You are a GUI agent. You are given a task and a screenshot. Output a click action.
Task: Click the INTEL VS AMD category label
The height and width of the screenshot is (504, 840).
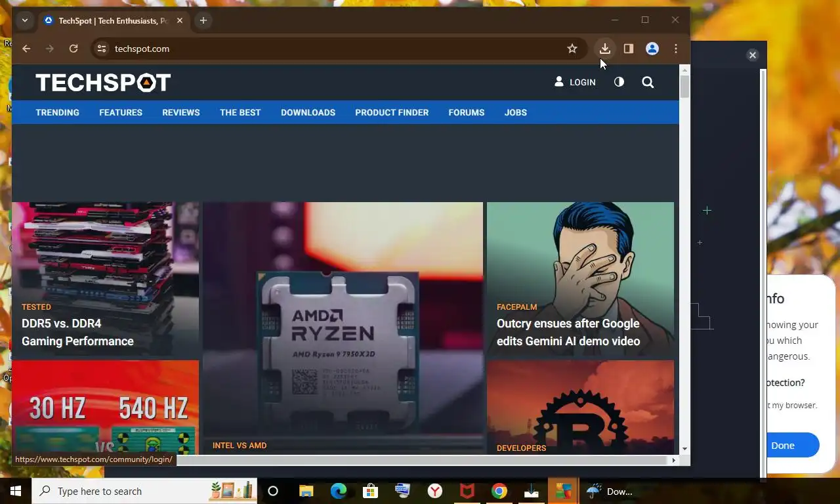(240, 446)
